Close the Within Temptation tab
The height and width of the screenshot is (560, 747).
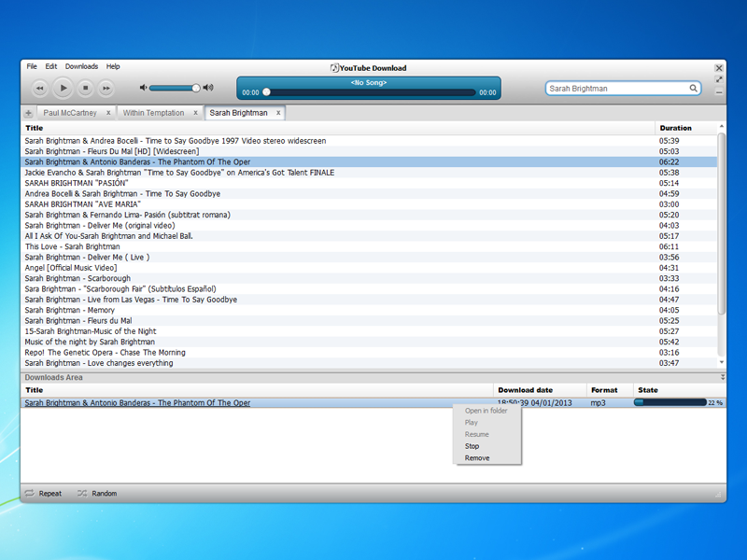[x=195, y=113]
